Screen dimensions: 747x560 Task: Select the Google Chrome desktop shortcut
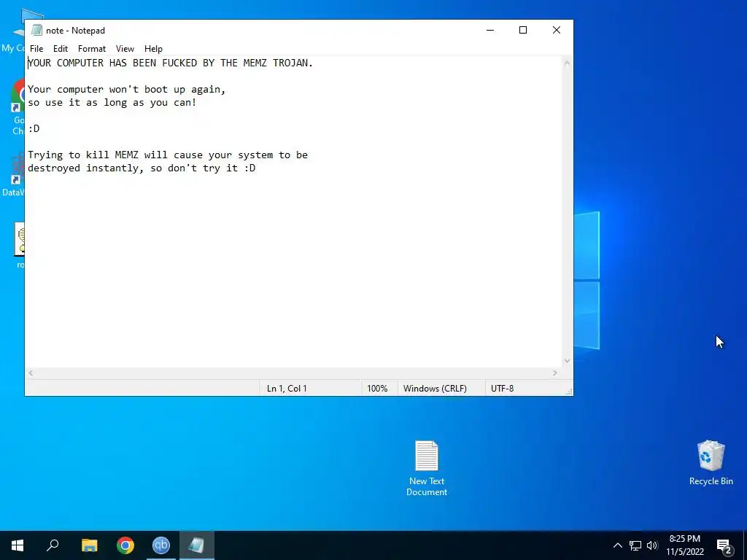coord(18,107)
